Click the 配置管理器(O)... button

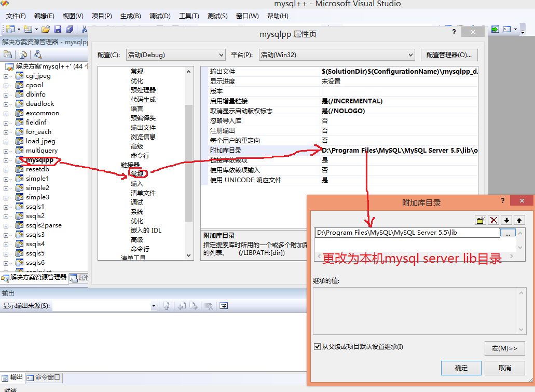pyautogui.click(x=449, y=55)
